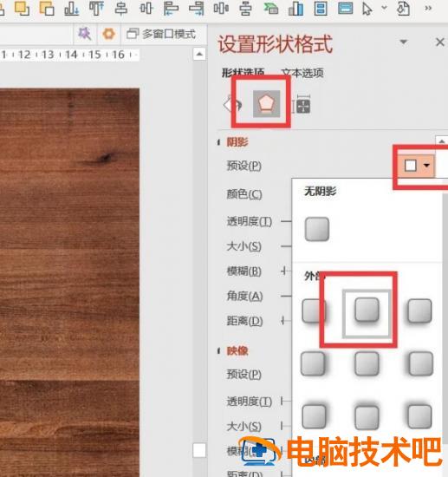Open the Fill & Line paint bucket icon
The image size is (448, 477).
232,104
